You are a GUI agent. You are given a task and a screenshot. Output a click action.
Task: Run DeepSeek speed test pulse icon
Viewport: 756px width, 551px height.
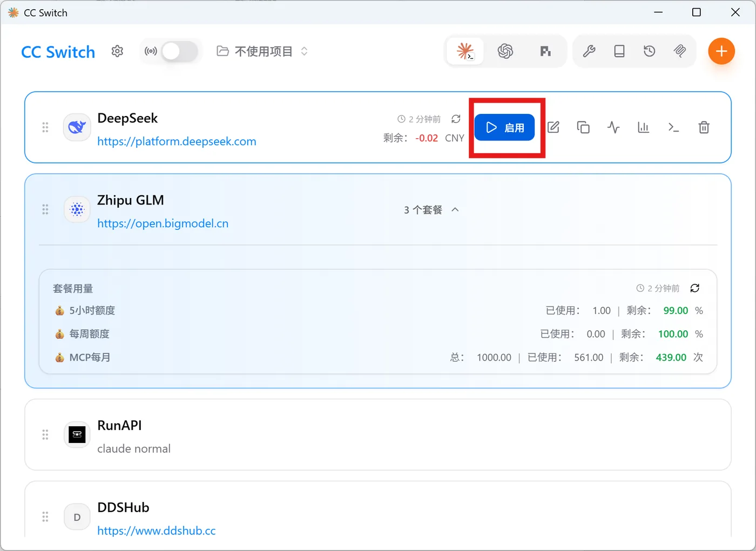click(613, 127)
